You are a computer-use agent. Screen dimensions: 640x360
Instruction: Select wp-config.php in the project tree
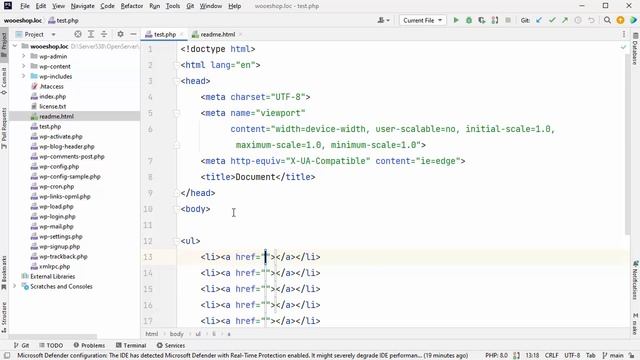[59, 167]
